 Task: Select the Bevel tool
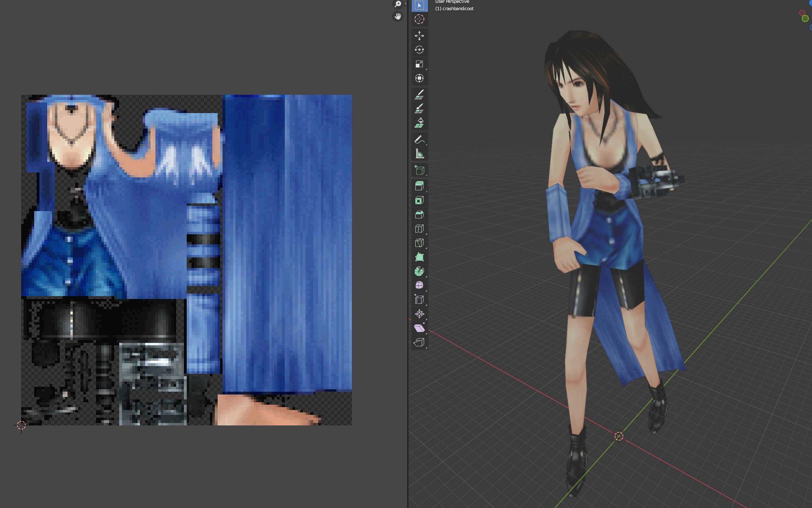point(419,214)
